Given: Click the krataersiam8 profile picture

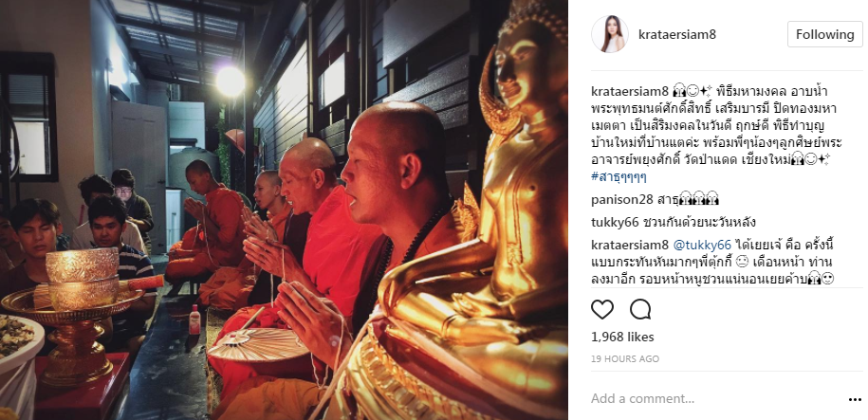Looking at the screenshot, I should coord(609,34).
